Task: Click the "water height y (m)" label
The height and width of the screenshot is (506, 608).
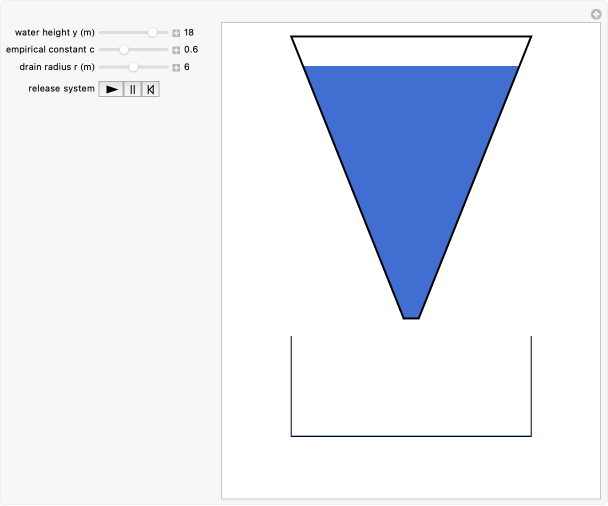Action: click(x=54, y=33)
